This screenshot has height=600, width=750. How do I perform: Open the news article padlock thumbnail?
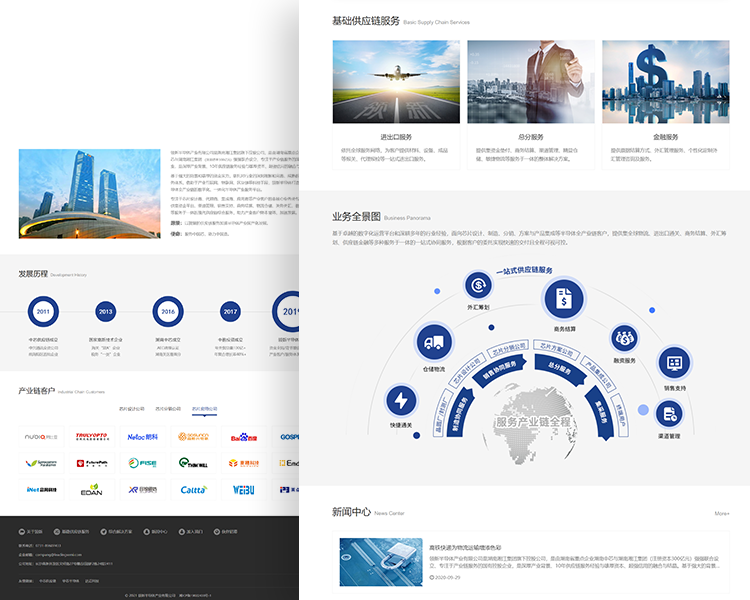point(381,562)
